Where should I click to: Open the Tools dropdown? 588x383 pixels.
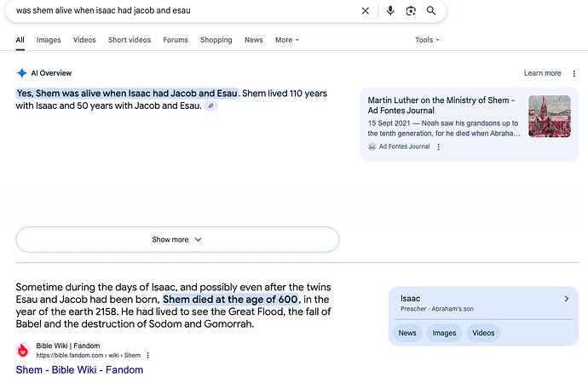[427, 40]
